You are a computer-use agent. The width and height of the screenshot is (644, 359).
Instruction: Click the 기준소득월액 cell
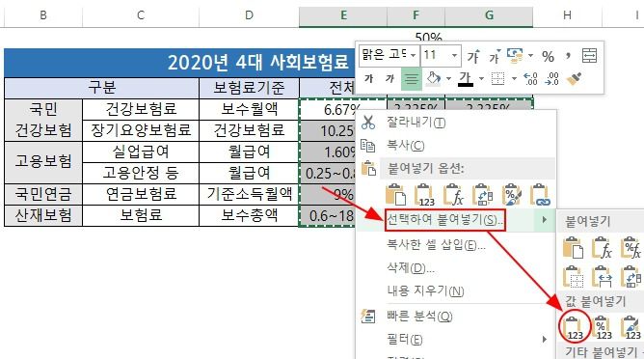(249, 194)
